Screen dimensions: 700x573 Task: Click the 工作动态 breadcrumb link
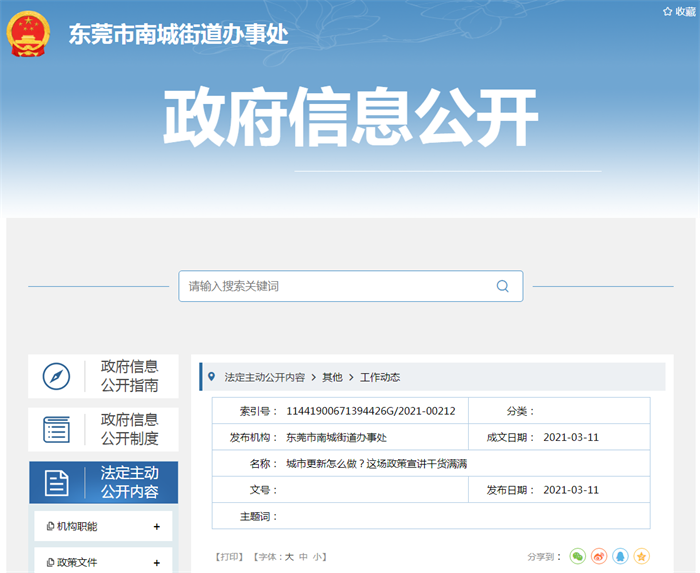379,377
